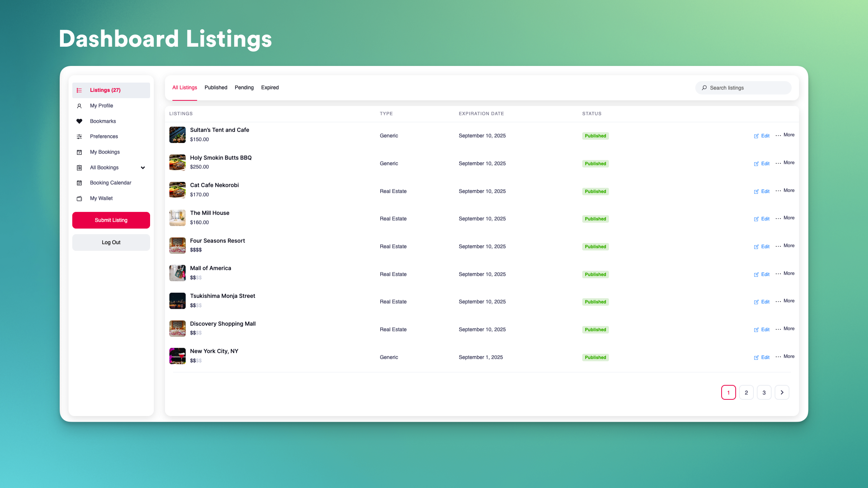Click the My Profile person icon
The height and width of the screenshot is (488, 868).
(79, 106)
